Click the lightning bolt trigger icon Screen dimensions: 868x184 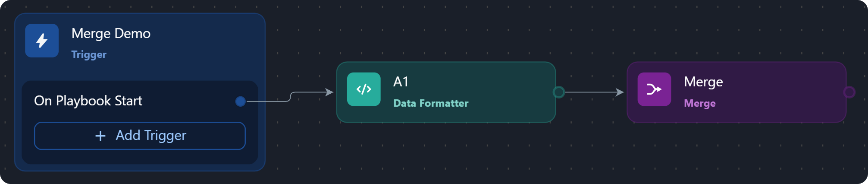pos(42,41)
